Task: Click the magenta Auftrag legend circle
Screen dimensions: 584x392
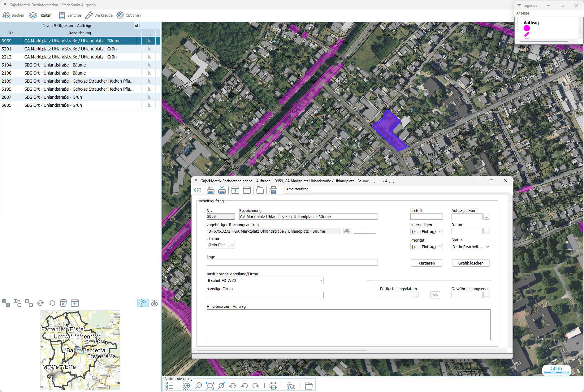Action: point(527,28)
